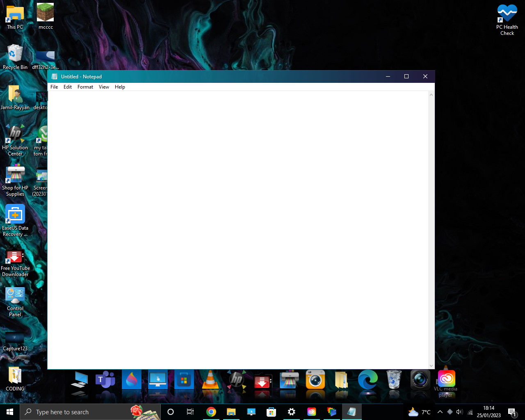Open the File menu in Notepad
525x420 pixels.
[54, 87]
